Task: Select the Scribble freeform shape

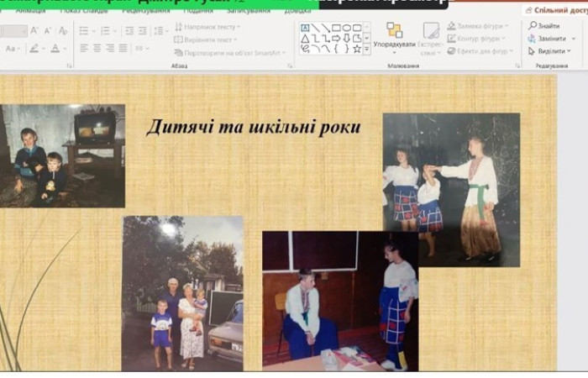Action: click(305, 49)
